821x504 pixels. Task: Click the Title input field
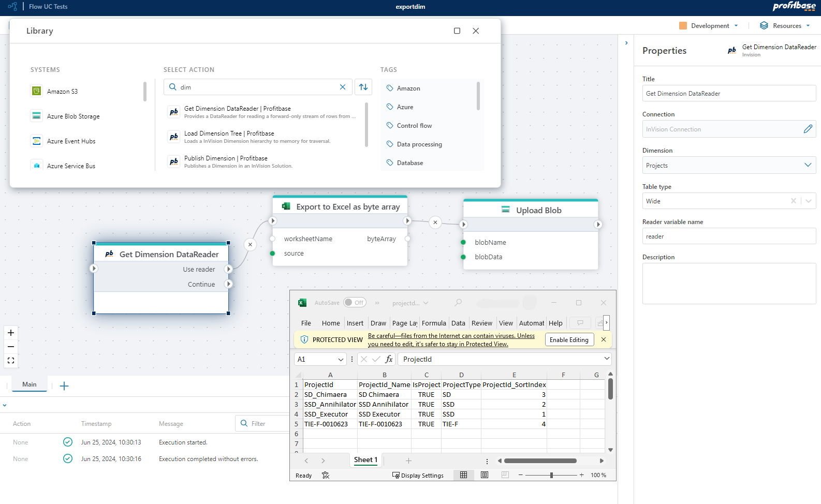(x=729, y=94)
